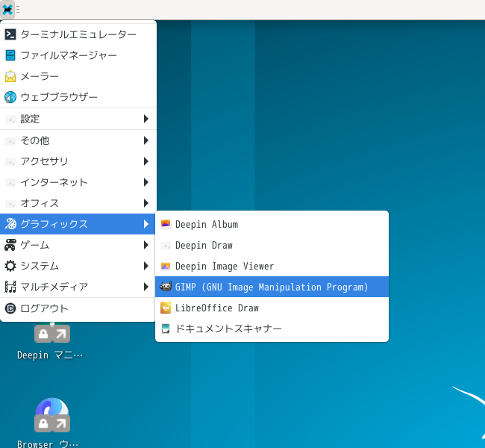
Task: Launch ドキュメントスキャナー
Action: click(x=272, y=329)
